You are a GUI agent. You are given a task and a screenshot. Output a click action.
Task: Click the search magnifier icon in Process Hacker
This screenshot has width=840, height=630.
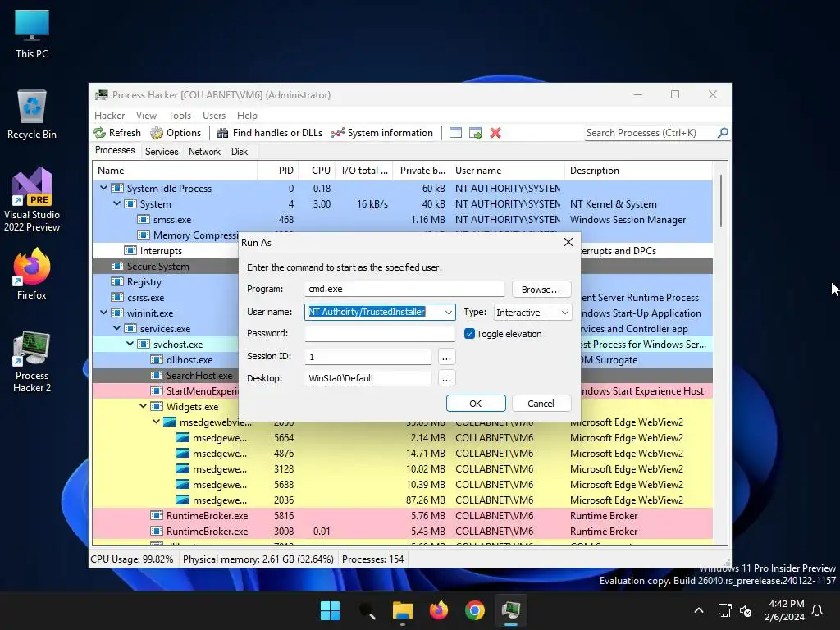(x=723, y=132)
